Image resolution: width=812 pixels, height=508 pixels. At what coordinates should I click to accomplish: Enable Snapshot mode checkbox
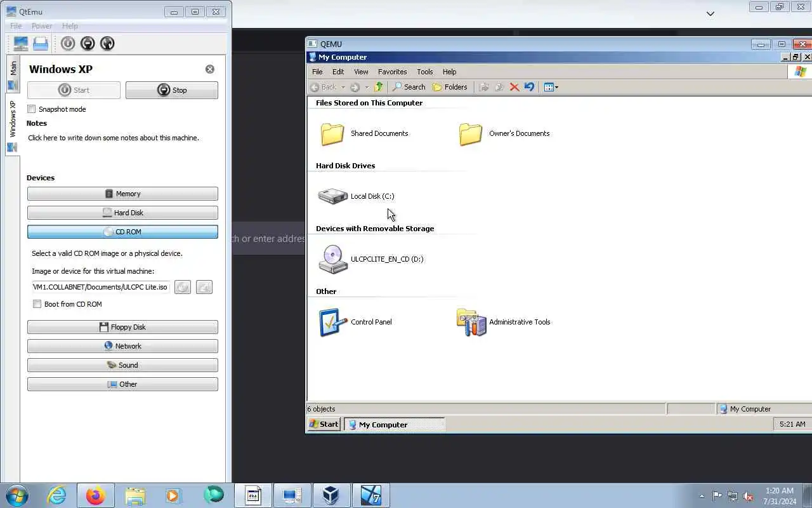point(32,109)
